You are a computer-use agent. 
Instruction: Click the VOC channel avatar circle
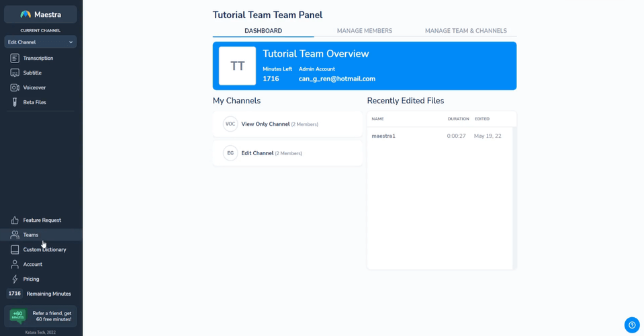tap(230, 124)
